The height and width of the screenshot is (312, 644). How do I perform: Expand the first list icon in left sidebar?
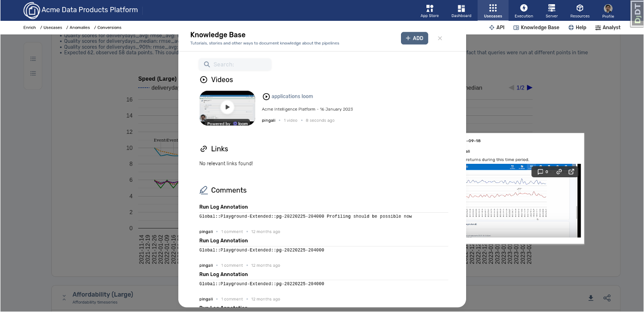point(33,59)
